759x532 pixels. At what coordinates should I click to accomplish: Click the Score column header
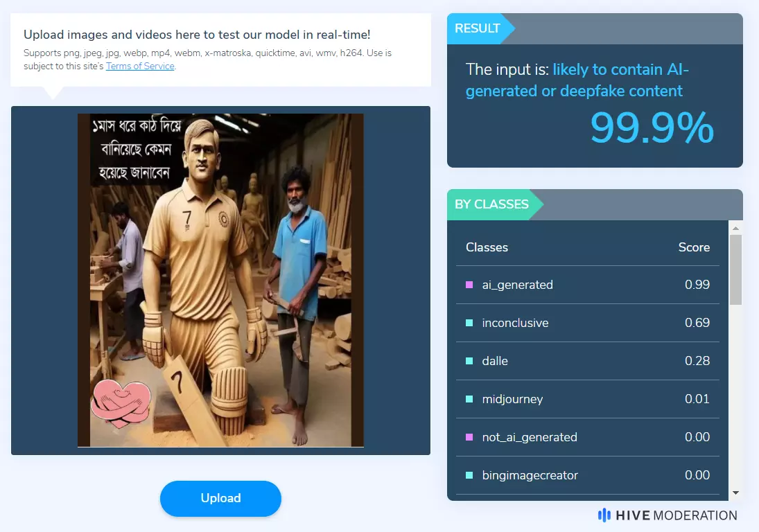coord(694,247)
